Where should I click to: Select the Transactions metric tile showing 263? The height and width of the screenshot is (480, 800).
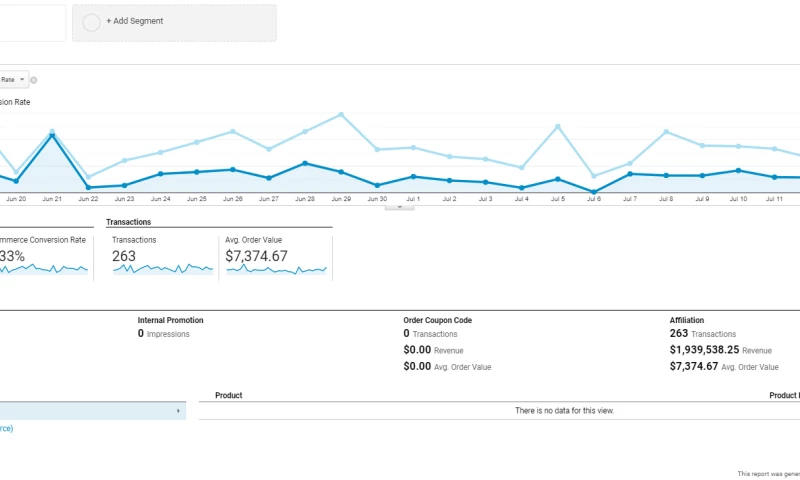(x=161, y=256)
